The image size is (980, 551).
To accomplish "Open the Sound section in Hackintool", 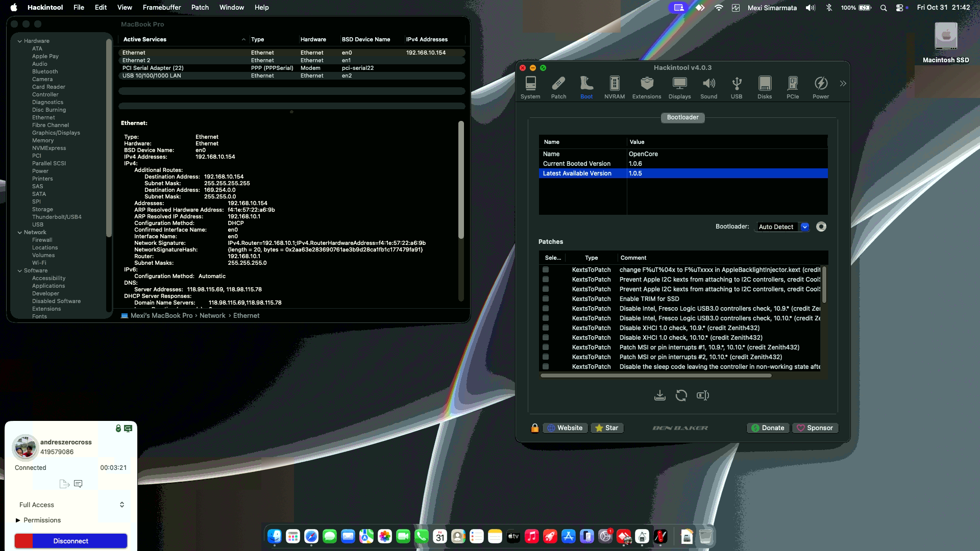I will click(708, 87).
